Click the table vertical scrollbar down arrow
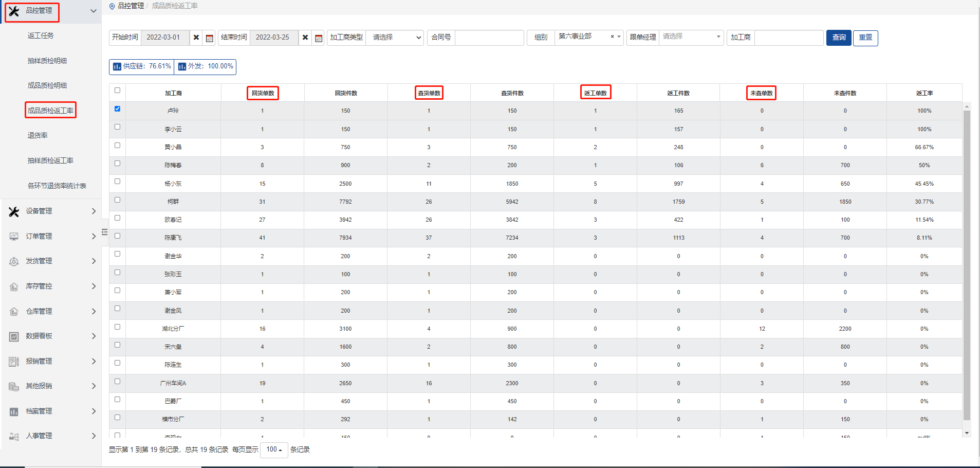This screenshot has width=980, height=468. point(967,433)
